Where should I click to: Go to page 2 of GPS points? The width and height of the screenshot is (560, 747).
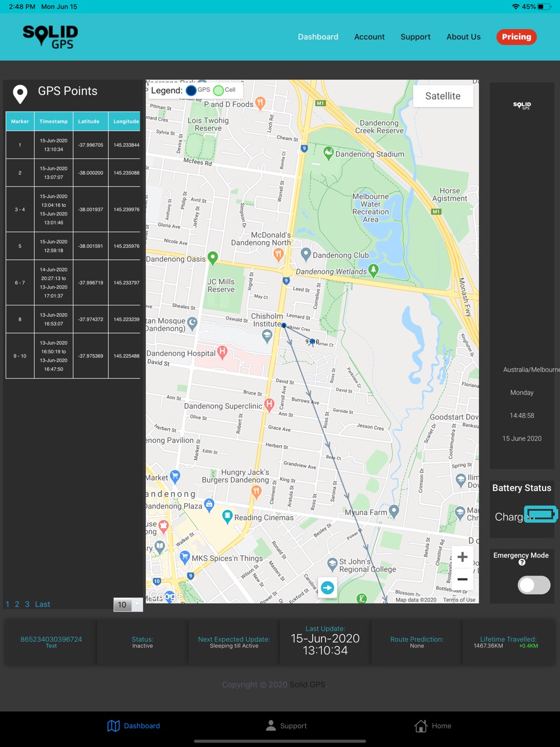(17, 604)
